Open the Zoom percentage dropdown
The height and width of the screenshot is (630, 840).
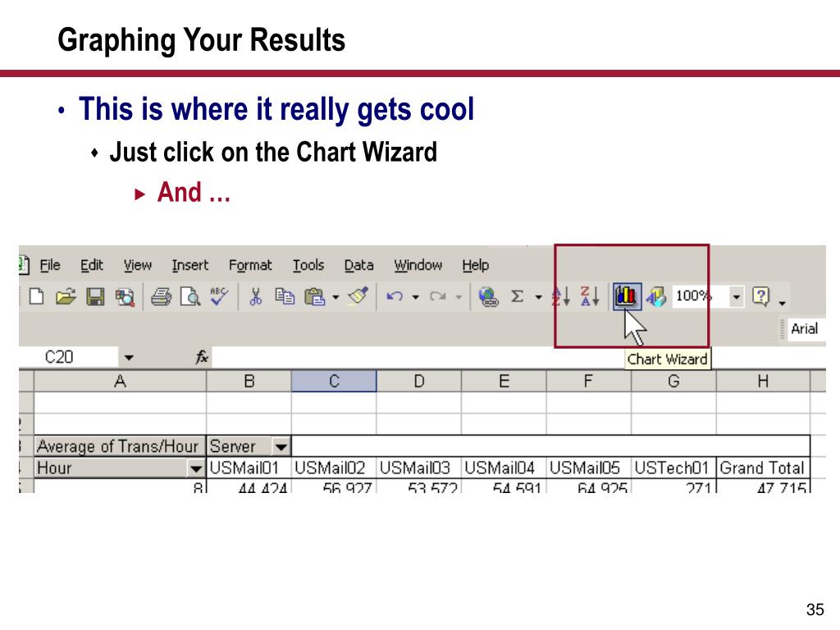[x=737, y=296]
